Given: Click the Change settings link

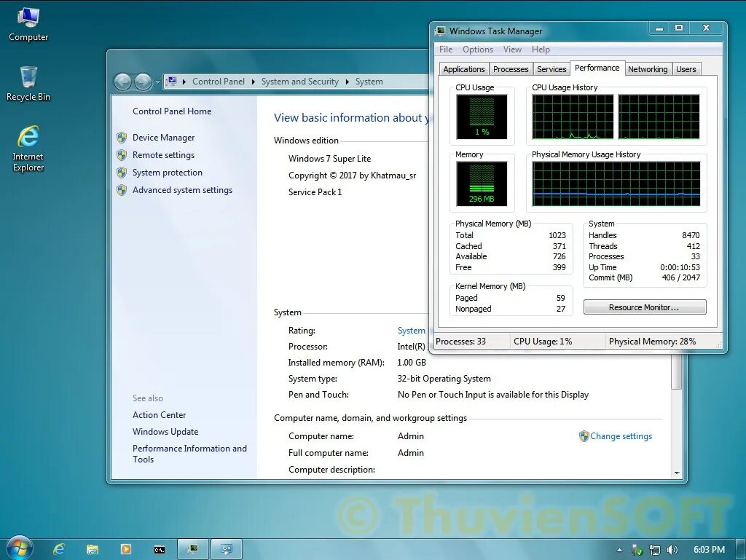Looking at the screenshot, I should coord(621,436).
